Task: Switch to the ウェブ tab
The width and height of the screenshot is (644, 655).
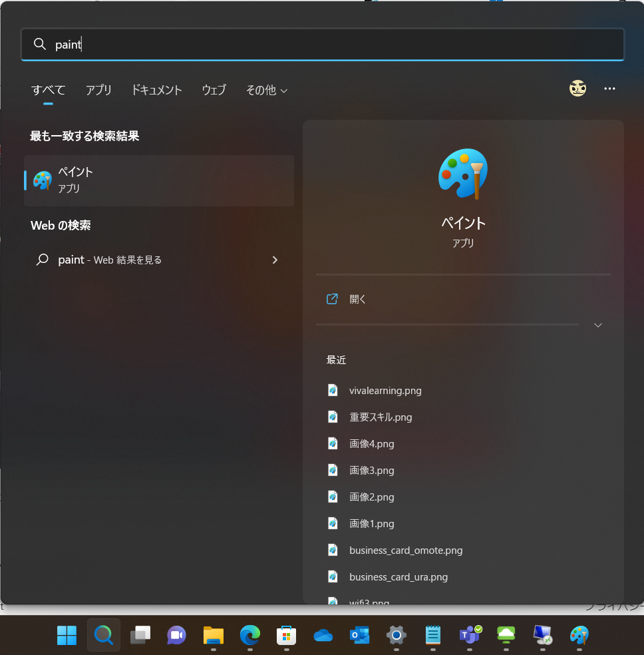Action: coord(214,90)
